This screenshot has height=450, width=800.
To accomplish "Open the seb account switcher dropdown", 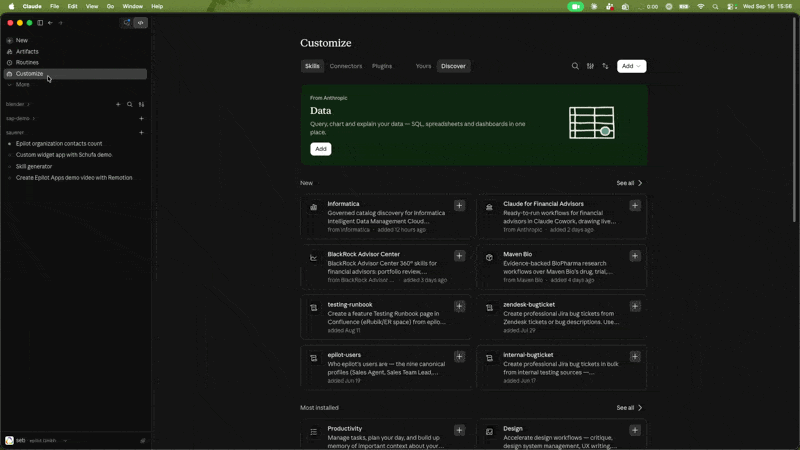I will 36,440.
